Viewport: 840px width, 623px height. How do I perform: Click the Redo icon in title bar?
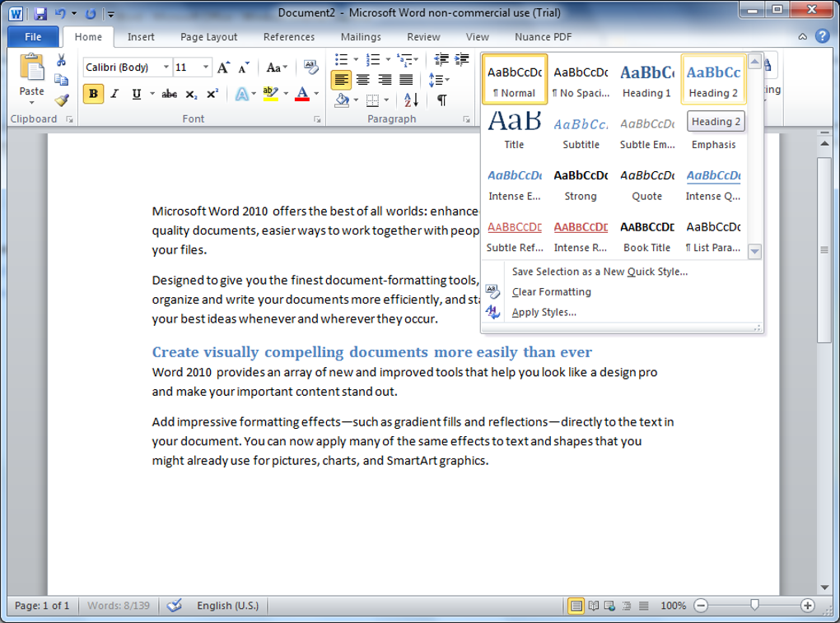[x=91, y=13]
